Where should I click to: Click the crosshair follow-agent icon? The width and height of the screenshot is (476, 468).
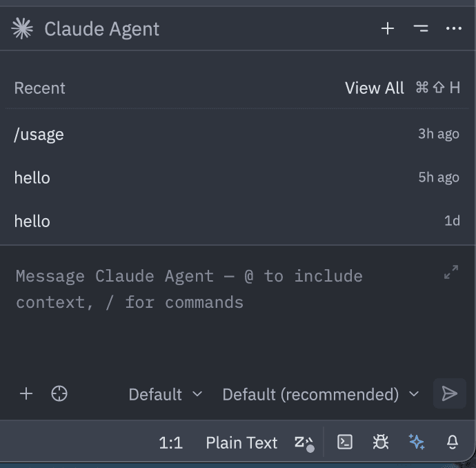pyautogui.click(x=59, y=394)
